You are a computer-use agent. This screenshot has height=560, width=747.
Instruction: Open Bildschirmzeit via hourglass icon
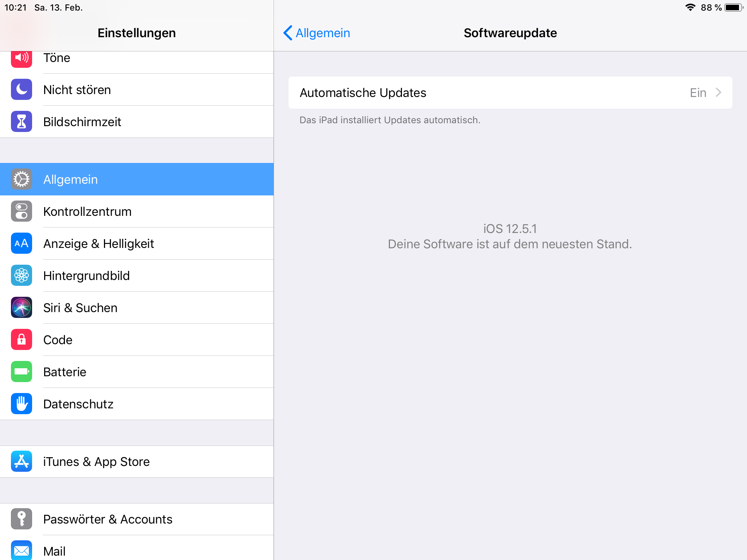pyautogui.click(x=22, y=122)
